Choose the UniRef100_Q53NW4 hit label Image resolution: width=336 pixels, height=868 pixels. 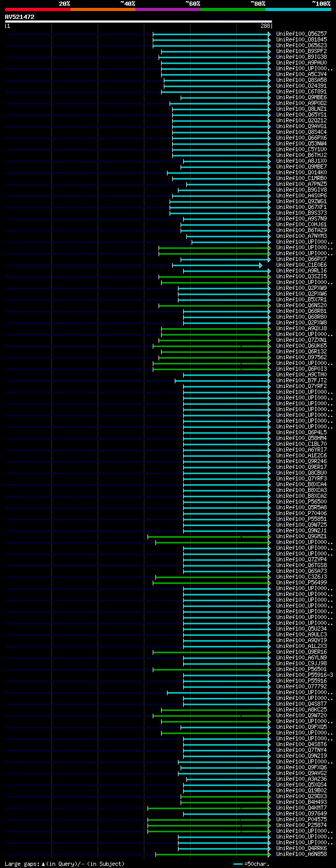[x=301, y=143]
